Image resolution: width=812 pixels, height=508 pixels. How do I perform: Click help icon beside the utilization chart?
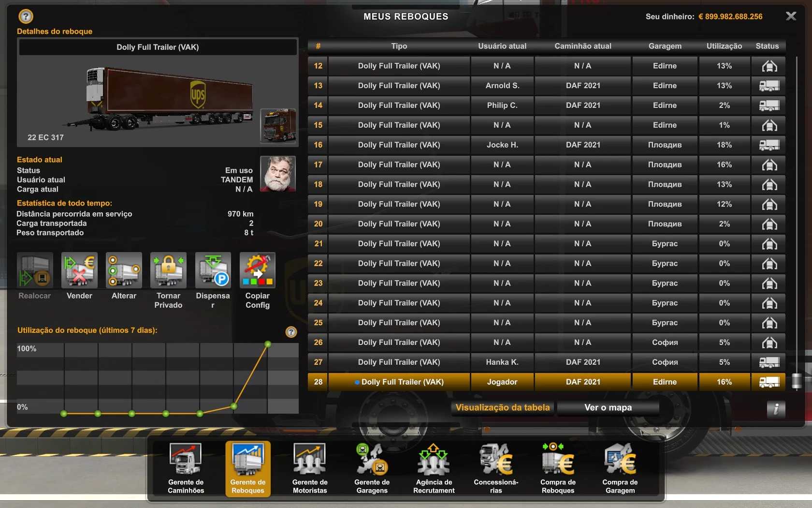pyautogui.click(x=291, y=332)
